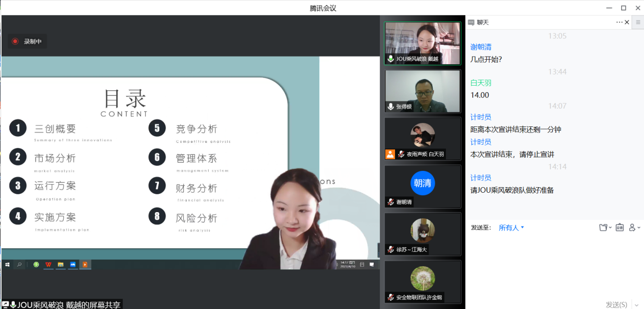Click the muted microphone icon for 徐苏~江海大
644x309 pixels.
tap(390, 249)
